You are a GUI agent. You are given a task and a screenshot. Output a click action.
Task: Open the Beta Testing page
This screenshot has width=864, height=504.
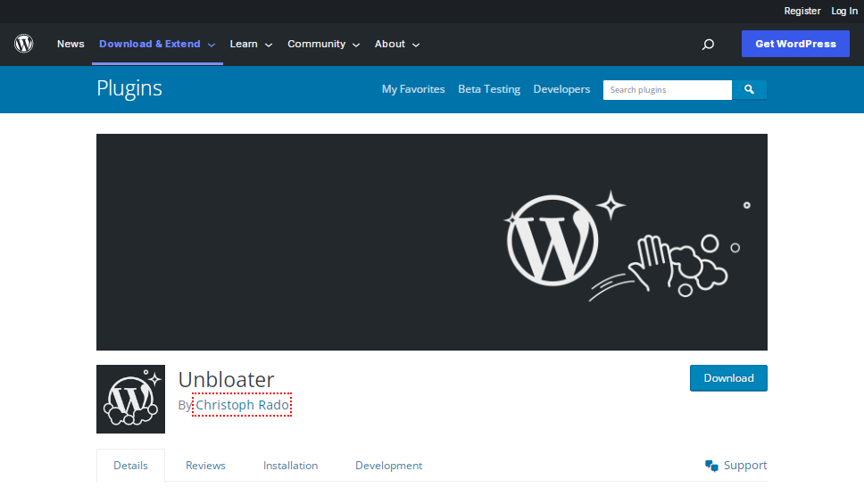pos(489,89)
